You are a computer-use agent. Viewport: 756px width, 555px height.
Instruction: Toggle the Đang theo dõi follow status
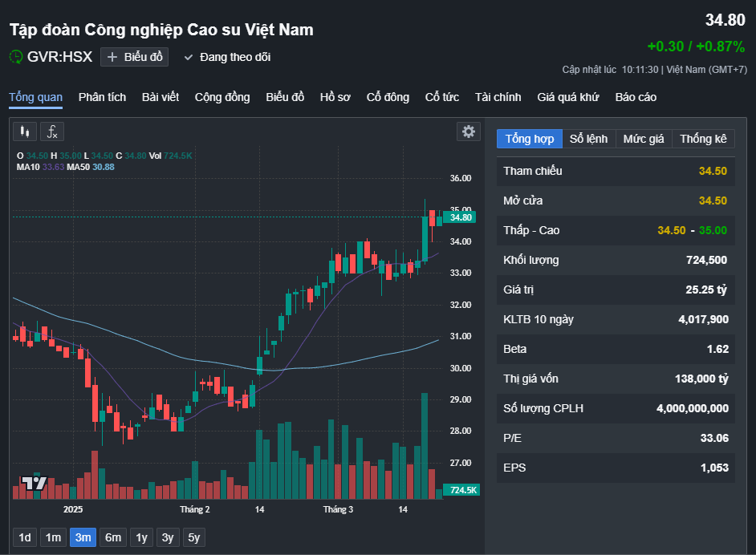click(x=228, y=57)
